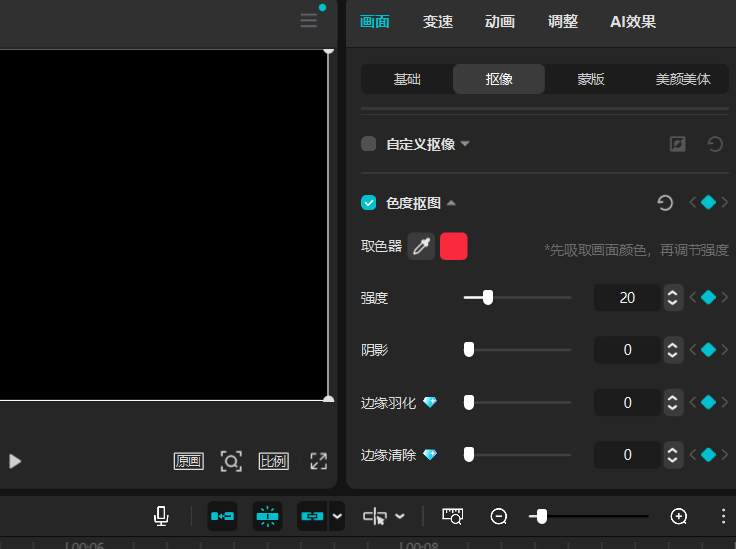This screenshot has width=736, height=549.
Task: Enter fullscreen preview mode
Action: (319, 461)
